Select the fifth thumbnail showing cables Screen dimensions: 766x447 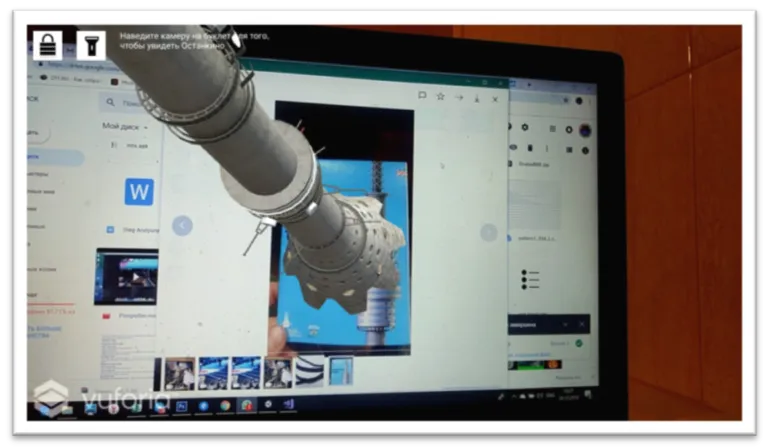pyautogui.click(x=310, y=371)
